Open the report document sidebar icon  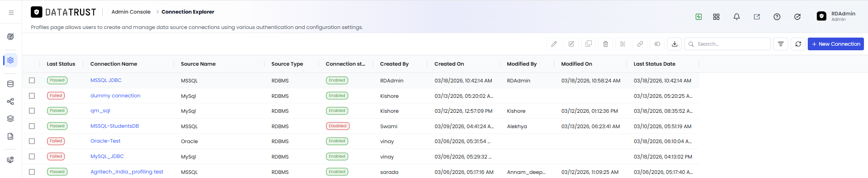coord(10,136)
